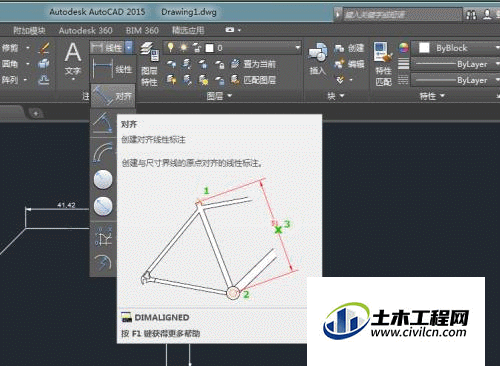This screenshot has height=366, width=500.
Task: Click the layer color white square
Action: click(209, 48)
